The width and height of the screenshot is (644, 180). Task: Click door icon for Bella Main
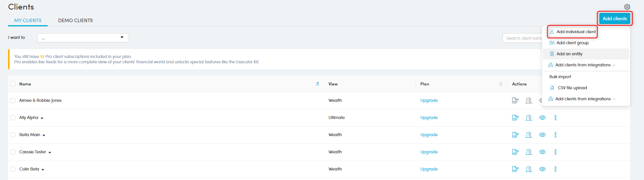tap(528, 135)
